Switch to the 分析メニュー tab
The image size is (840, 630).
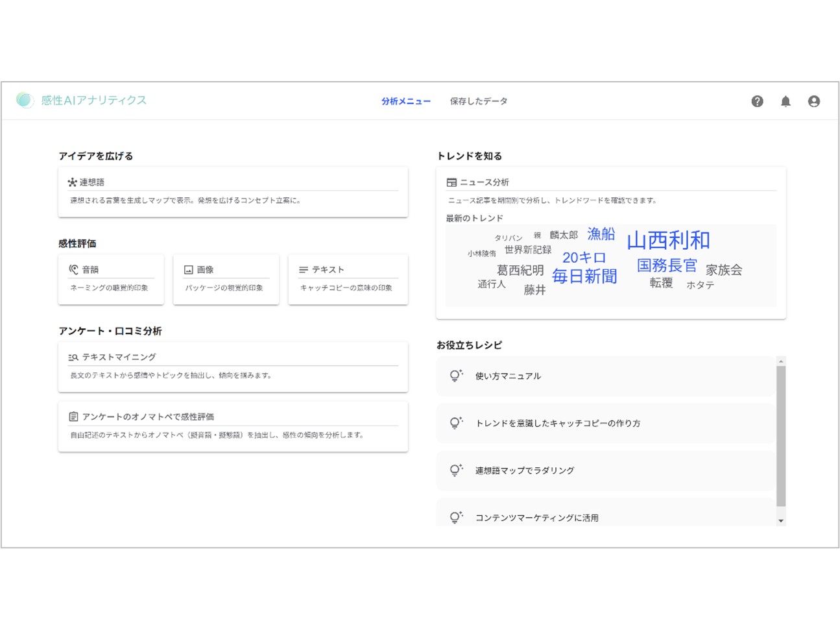[x=405, y=101]
